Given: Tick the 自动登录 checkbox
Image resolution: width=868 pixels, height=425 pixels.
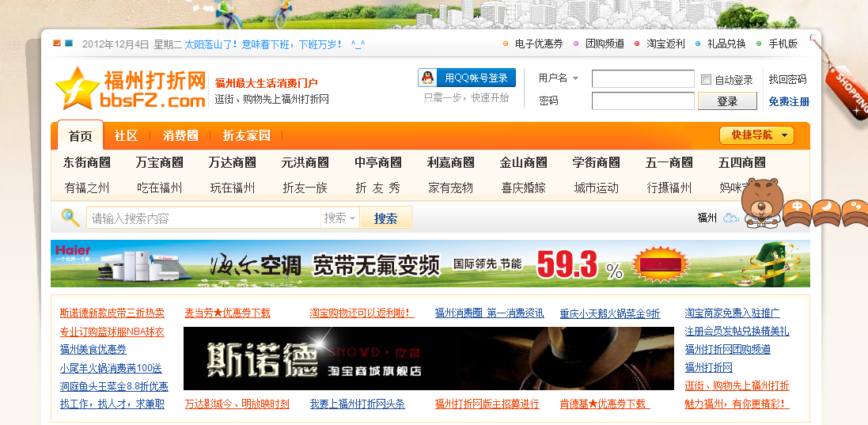Looking at the screenshot, I should coord(706,80).
